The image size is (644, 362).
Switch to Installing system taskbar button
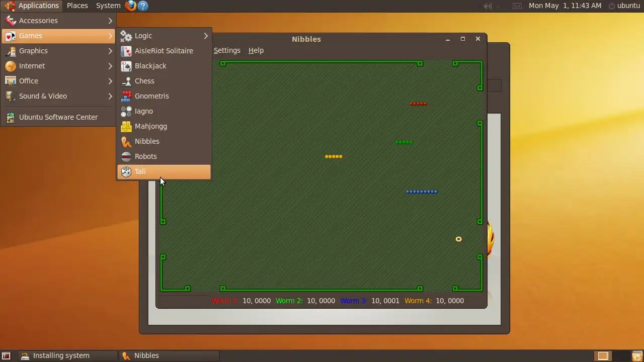(67, 355)
